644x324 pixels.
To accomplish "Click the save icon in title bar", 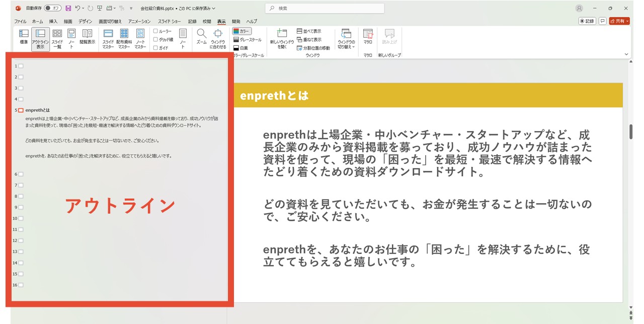I will 68,8.
